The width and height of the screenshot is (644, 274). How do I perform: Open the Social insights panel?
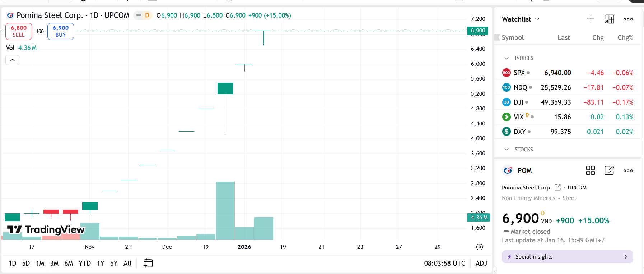click(x=567, y=257)
